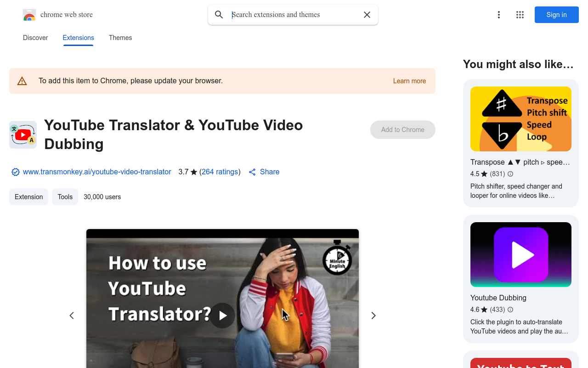Click the Share button
This screenshot has width=588, height=368.
(x=264, y=172)
